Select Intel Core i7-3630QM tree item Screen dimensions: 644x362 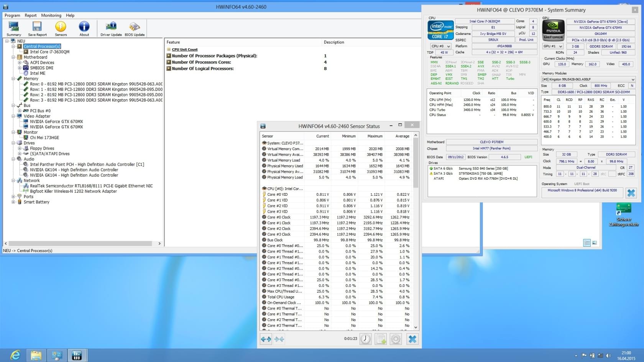(x=49, y=52)
